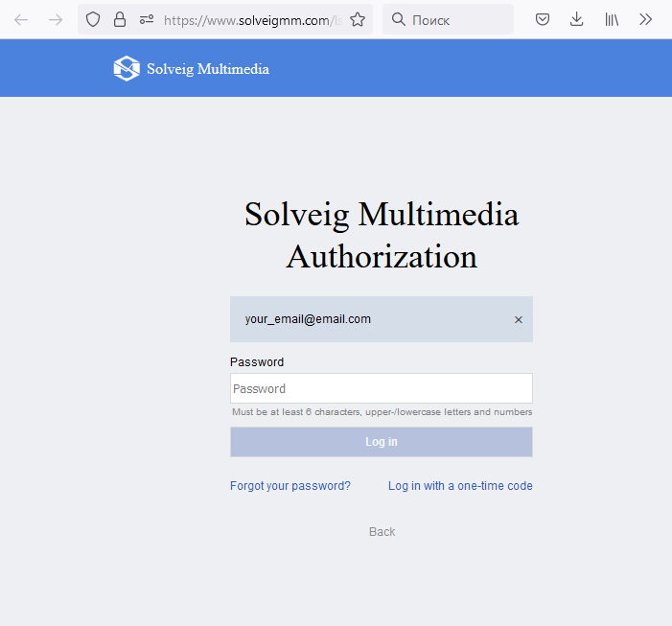This screenshot has height=626, width=672.
Task: Expand more tools overflow chevron
Action: pyautogui.click(x=645, y=20)
